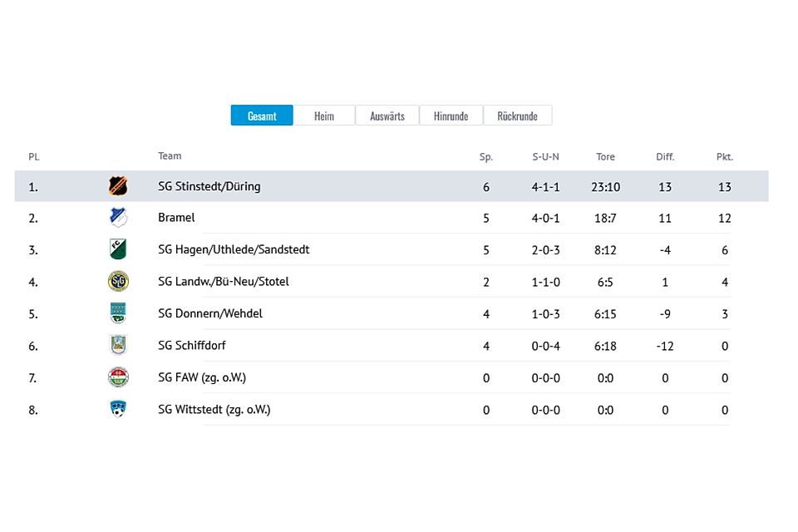Click the SG Landw./Bü-Neu/Stotel club crest
This screenshot has width=798, height=532.
pyautogui.click(x=118, y=281)
